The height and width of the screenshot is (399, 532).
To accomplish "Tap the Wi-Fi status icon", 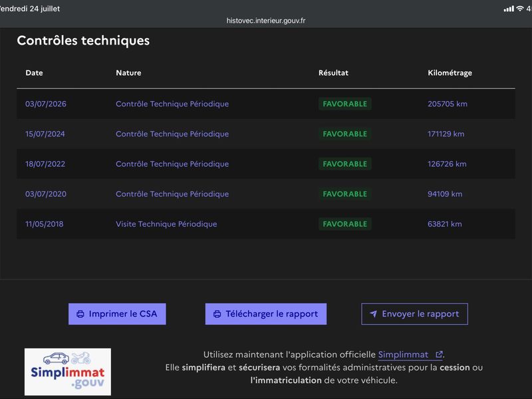I will pos(520,9).
